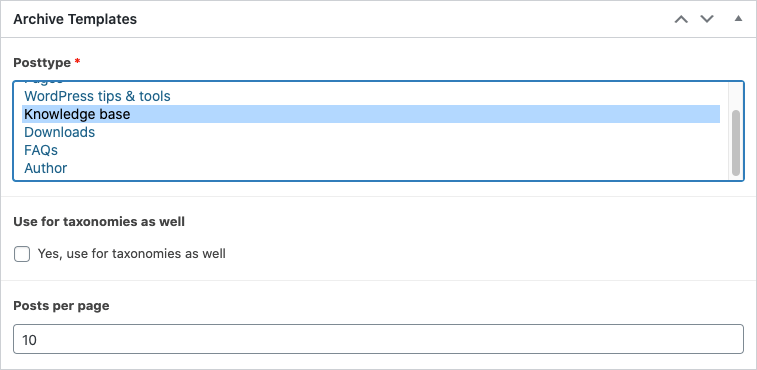The image size is (757, 370).
Task: Click the Posttype field label
Action: point(42,63)
